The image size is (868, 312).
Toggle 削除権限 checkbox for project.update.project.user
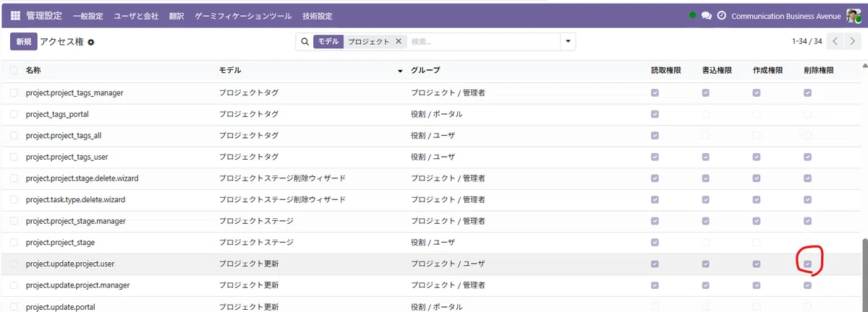click(x=807, y=264)
